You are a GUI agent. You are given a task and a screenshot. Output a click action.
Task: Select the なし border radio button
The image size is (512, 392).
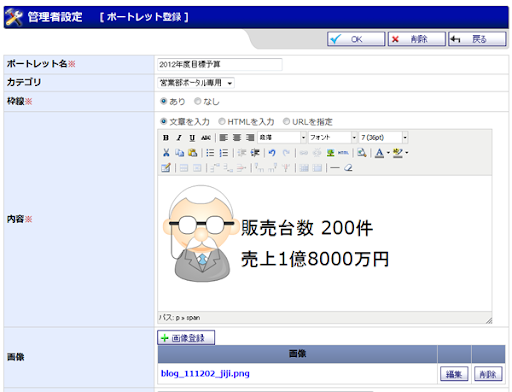(x=198, y=101)
